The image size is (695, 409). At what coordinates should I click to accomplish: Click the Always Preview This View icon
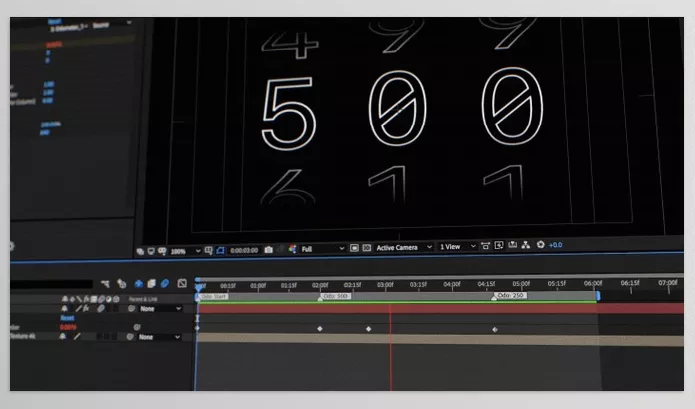[140, 251]
